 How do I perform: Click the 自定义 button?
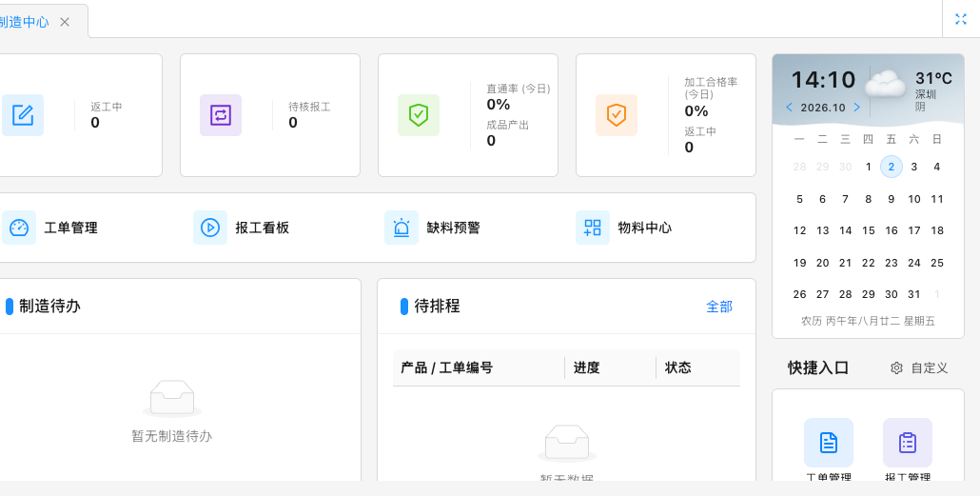919,367
